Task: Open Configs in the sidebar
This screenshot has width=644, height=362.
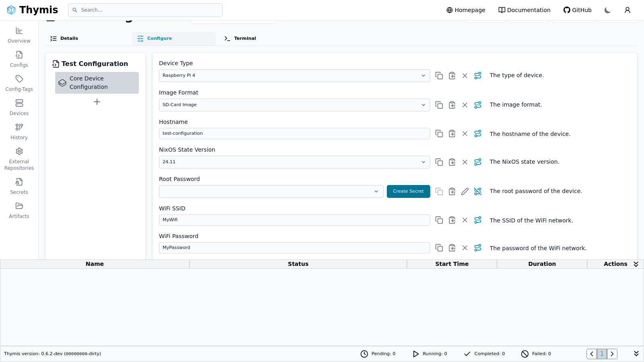Action: pos(19,60)
